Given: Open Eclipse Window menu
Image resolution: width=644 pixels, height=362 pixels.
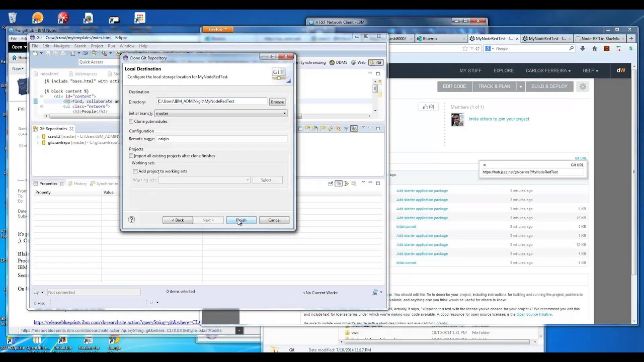Looking at the screenshot, I should [x=127, y=46].
